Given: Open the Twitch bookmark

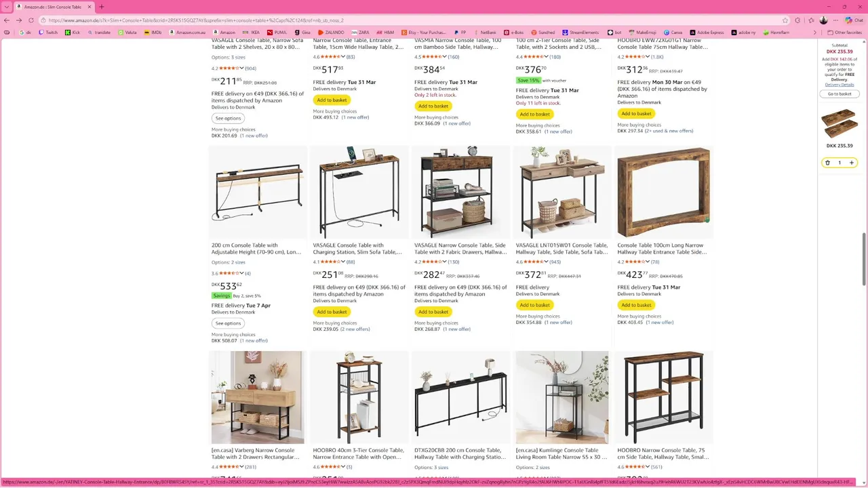Looking at the screenshot, I should tap(47, 32).
